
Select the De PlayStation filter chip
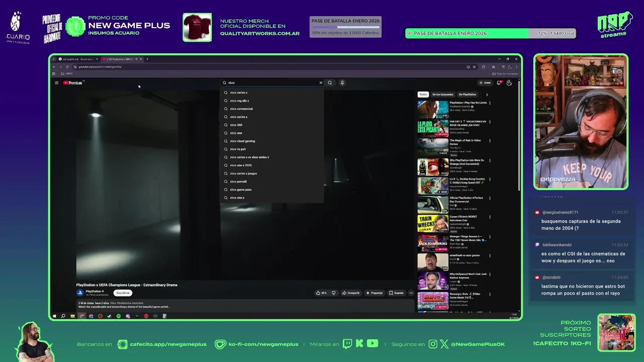coord(467,95)
